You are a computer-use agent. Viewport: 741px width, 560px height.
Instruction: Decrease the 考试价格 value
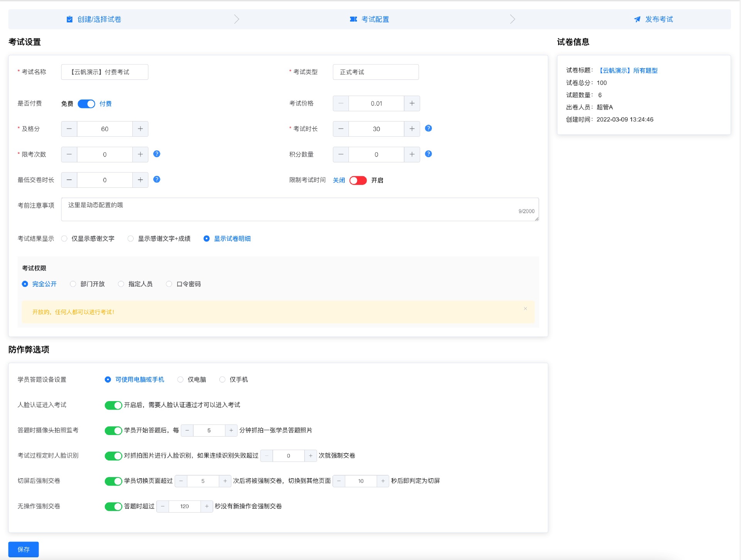[341, 103]
